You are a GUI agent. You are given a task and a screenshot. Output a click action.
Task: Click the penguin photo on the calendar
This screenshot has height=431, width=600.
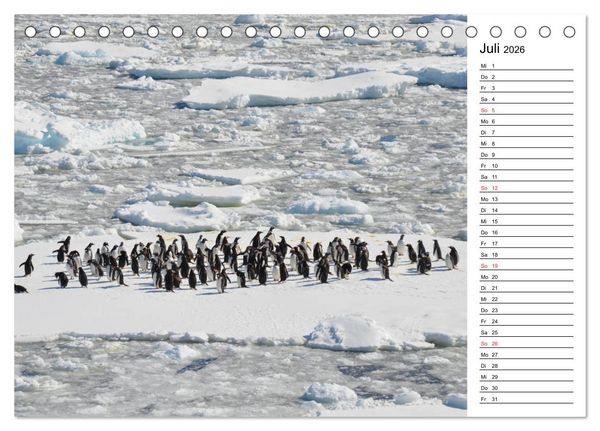[x=241, y=216]
